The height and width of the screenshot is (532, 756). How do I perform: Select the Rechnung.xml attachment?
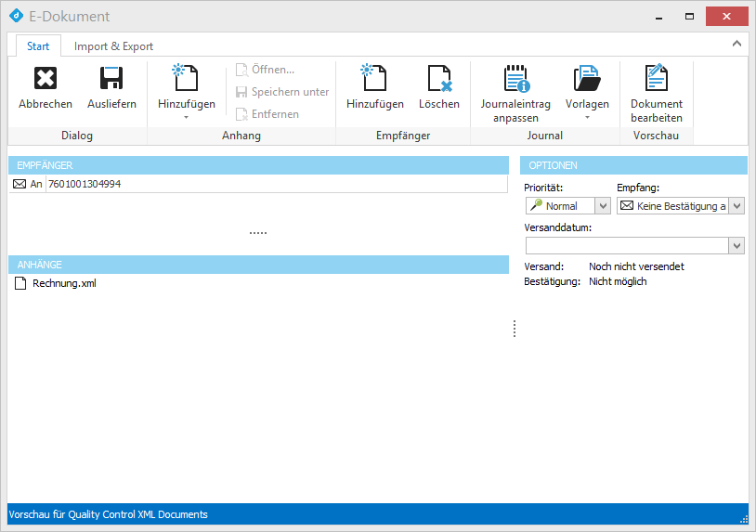(63, 283)
